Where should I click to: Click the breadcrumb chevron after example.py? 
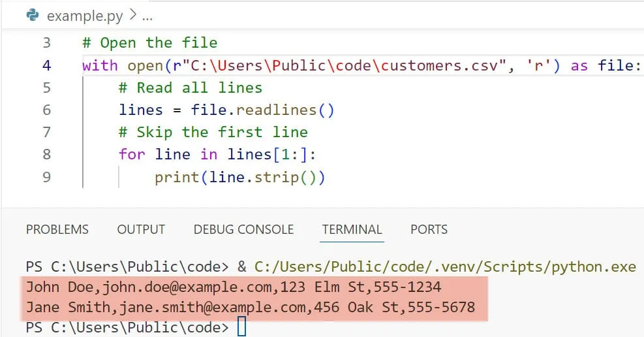click(x=131, y=16)
